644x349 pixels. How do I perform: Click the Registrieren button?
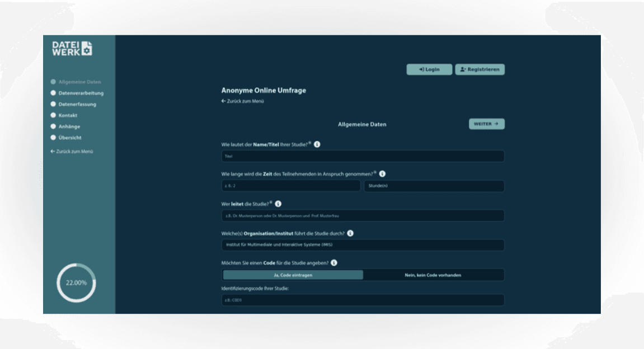click(x=480, y=69)
